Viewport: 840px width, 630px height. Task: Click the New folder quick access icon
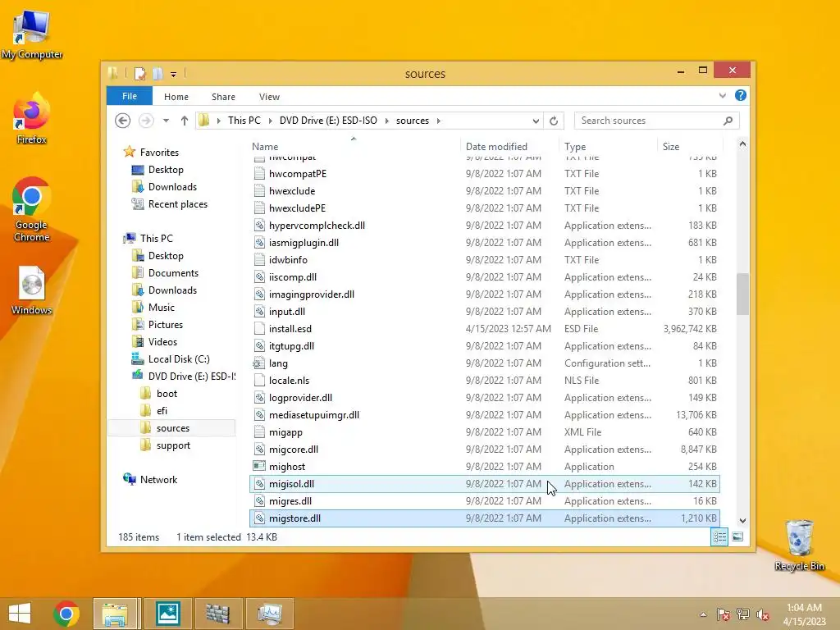click(x=157, y=73)
